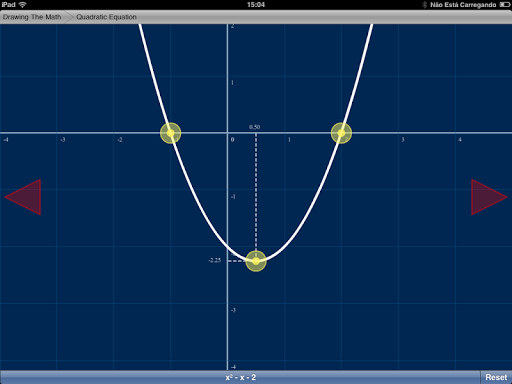Select the left root handle at x=-1
The width and height of the screenshot is (512, 384).
(x=171, y=133)
